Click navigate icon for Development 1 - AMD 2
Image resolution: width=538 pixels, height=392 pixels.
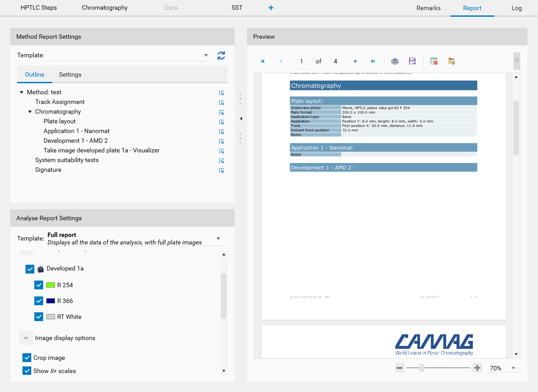pos(221,141)
